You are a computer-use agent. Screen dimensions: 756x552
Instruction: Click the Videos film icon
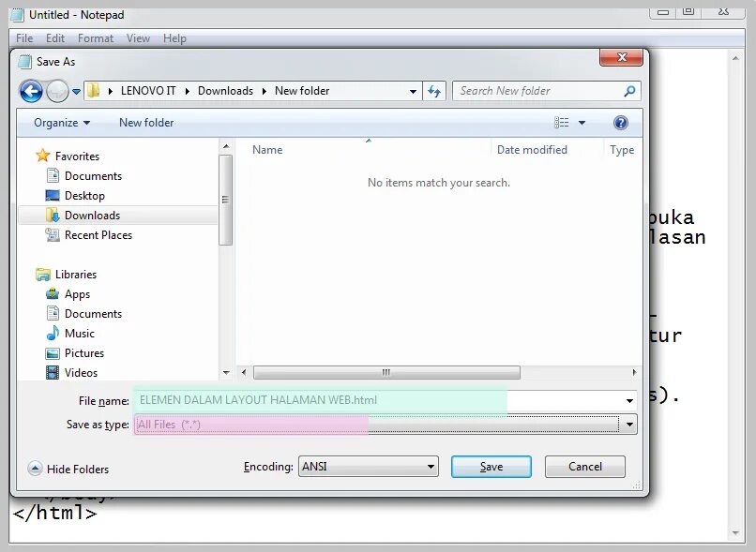(53, 372)
